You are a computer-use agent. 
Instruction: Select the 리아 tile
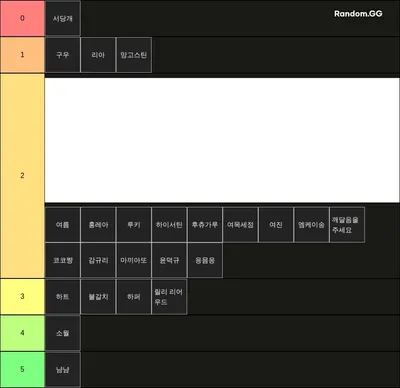pos(98,55)
